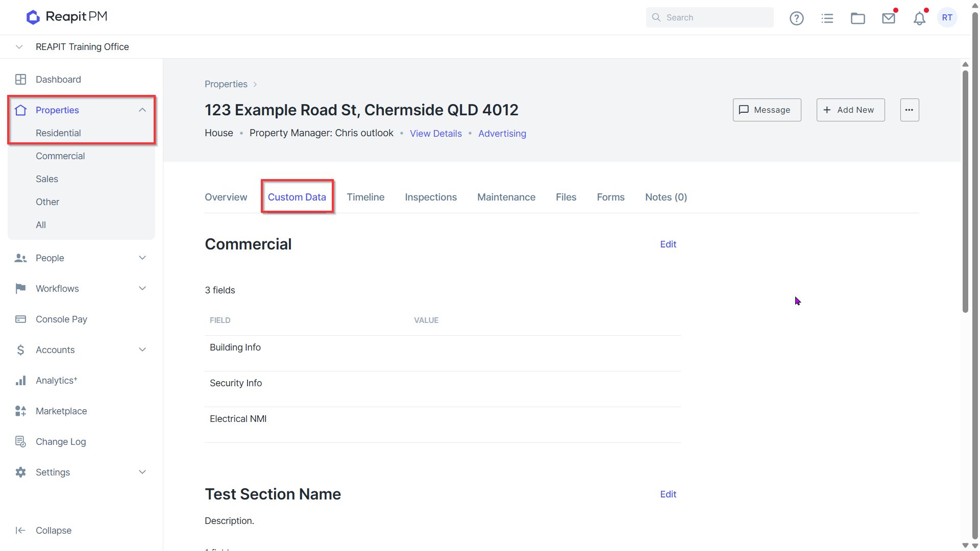Open the RT user avatar menu
The image size is (980, 551).
947,18
